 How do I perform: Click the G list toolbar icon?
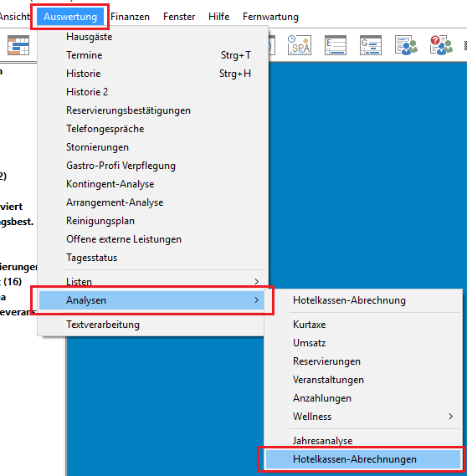(371, 45)
